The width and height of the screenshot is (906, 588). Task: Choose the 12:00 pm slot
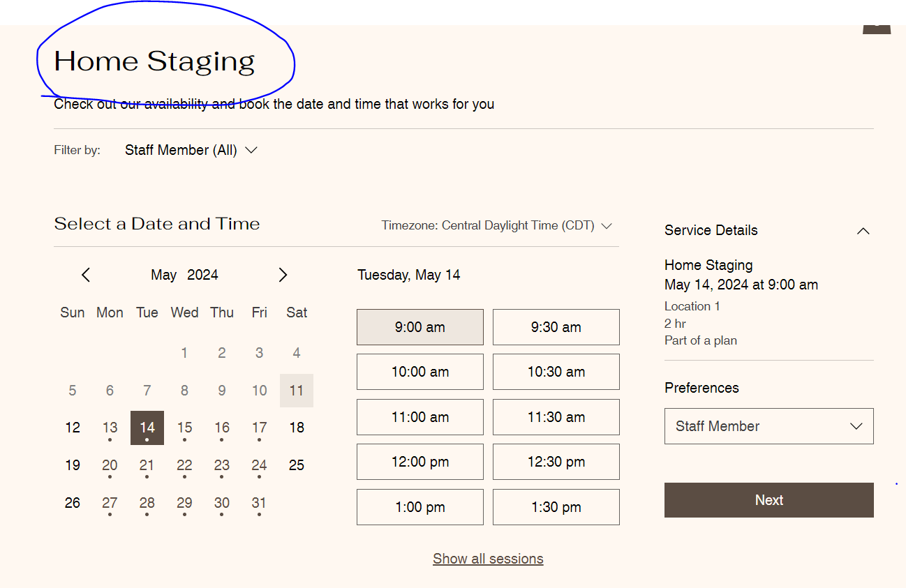[419, 462]
